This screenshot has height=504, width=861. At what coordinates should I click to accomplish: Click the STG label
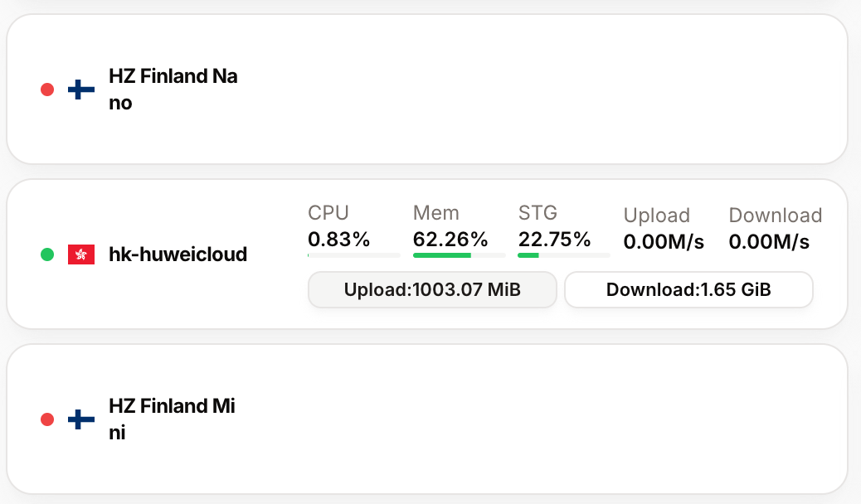538,212
